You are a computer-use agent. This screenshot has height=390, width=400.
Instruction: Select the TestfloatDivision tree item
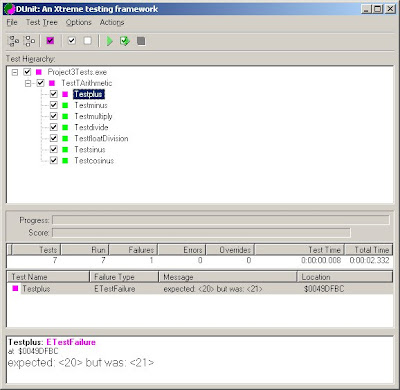(101, 138)
